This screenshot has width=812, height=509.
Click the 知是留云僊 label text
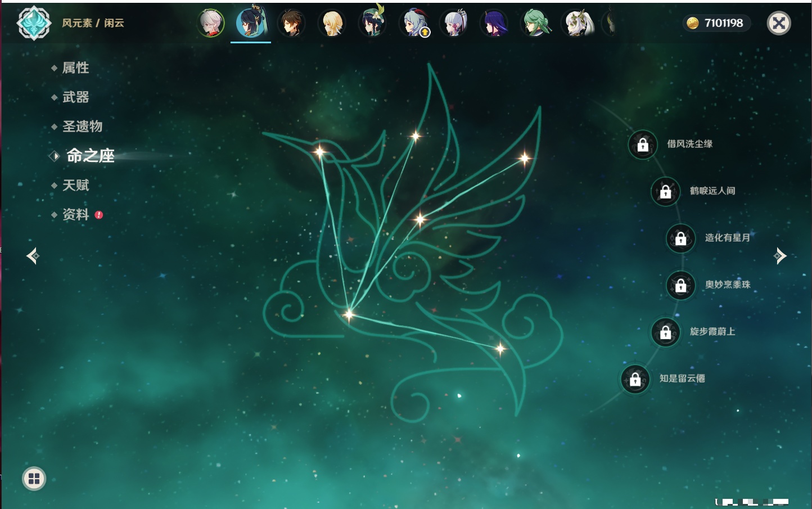(682, 379)
